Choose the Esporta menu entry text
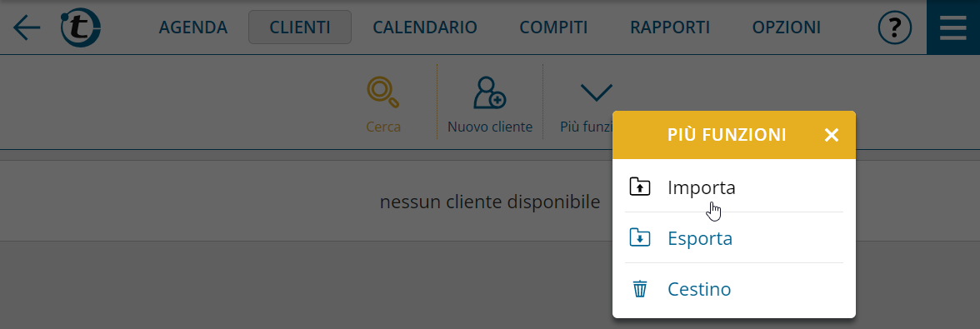Image resolution: width=980 pixels, height=329 pixels. tap(700, 238)
